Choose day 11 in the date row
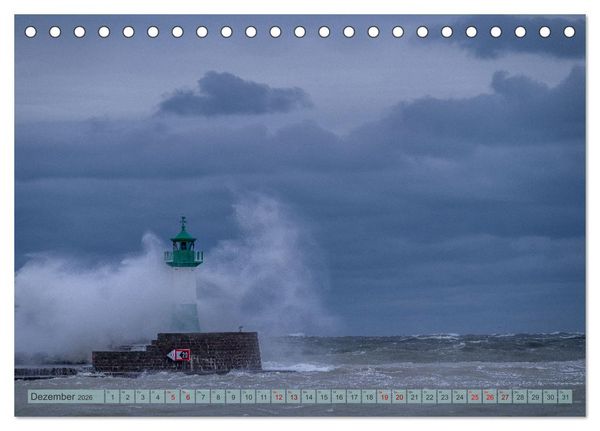This screenshot has height=431, width=600. [x=263, y=397]
